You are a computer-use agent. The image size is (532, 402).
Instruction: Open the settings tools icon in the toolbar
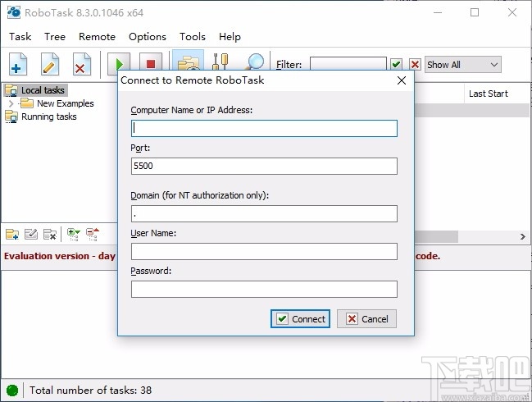(220, 61)
